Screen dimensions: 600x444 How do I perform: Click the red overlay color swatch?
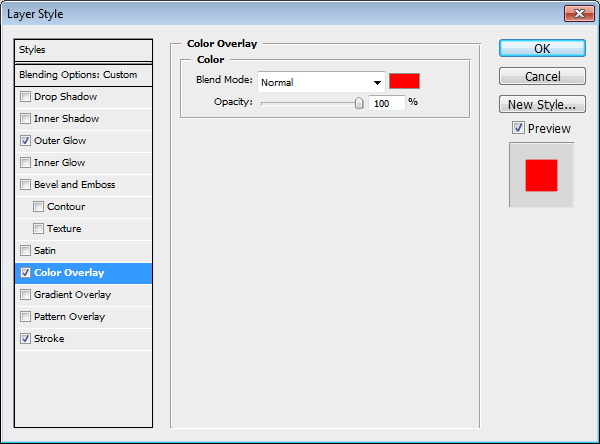click(x=404, y=81)
